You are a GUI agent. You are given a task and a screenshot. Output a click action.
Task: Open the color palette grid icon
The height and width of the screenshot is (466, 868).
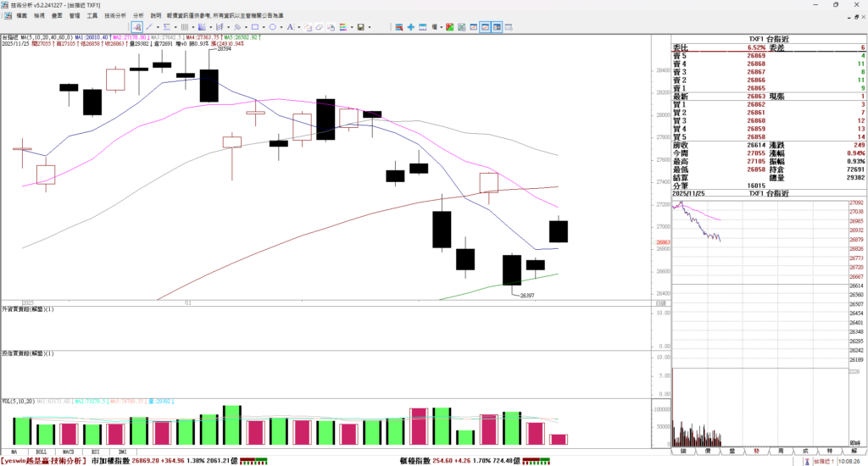(342, 27)
